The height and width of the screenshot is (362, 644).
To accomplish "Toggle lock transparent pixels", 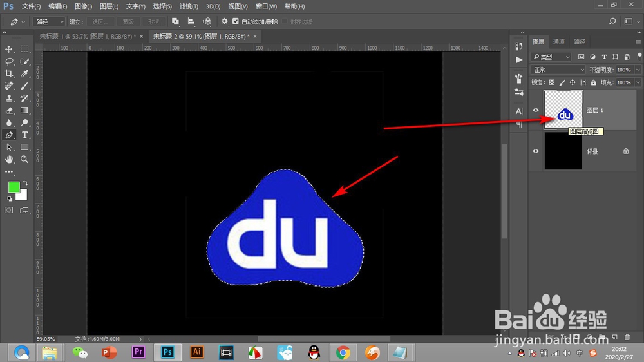I will tap(552, 82).
